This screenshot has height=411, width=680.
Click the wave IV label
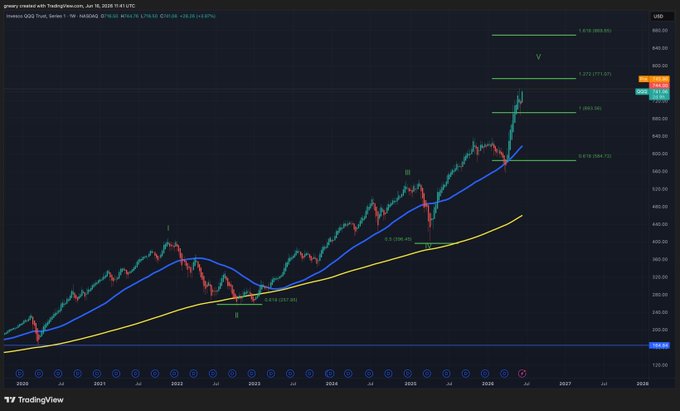coord(428,246)
